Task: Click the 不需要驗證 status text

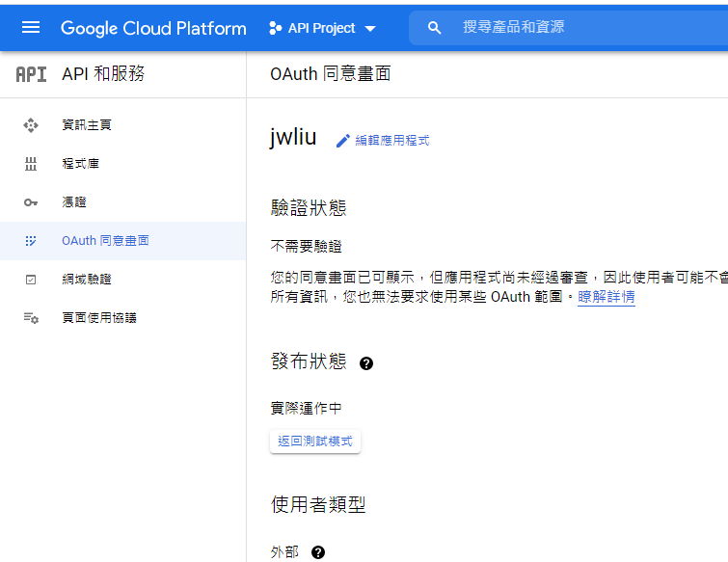Action: pos(307,246)
